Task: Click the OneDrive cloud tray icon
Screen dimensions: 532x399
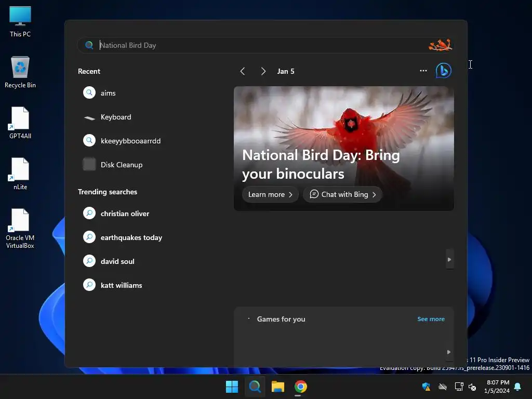Action: (x=443, y=387)
